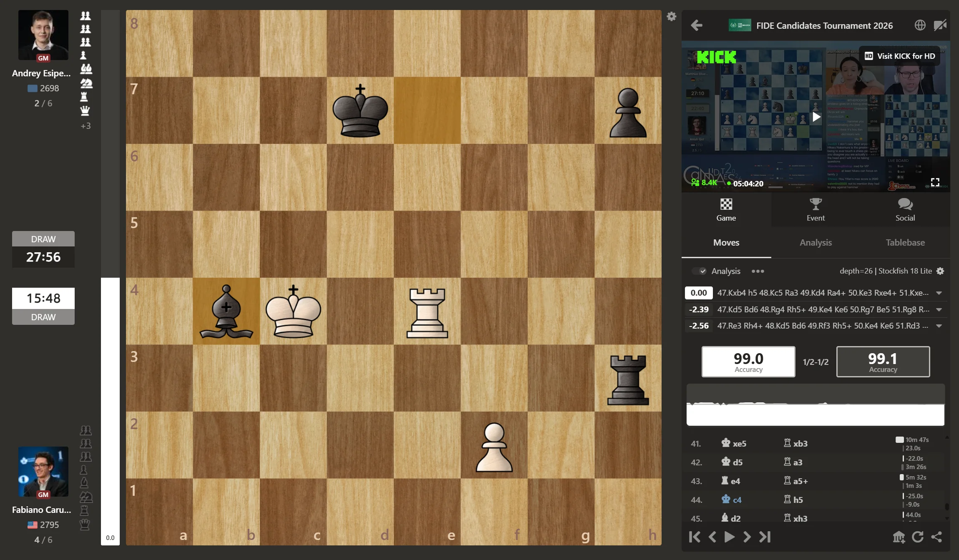Open board settings gear above the board
This screenshot has width=959, height=560.
tap(671, 16)
